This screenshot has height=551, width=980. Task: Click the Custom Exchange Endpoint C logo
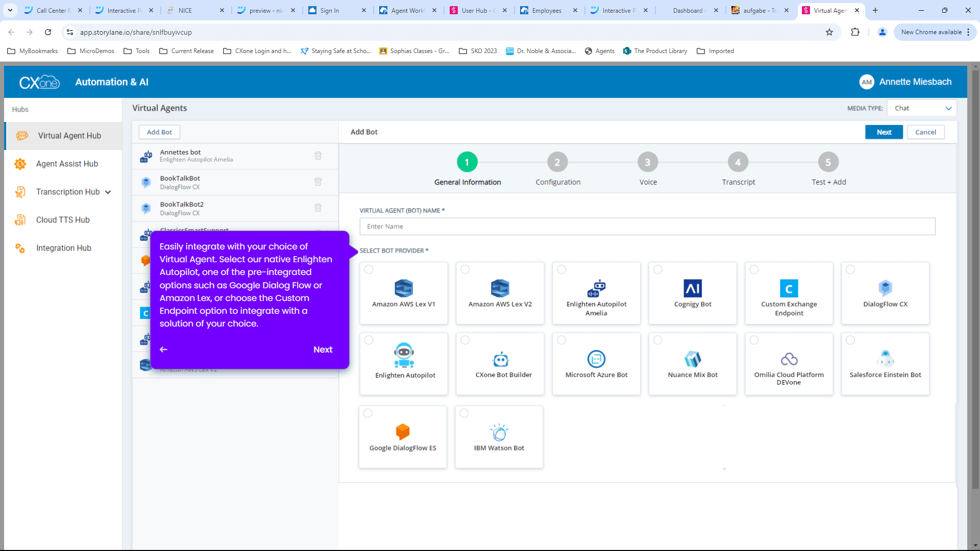(789, 288)
